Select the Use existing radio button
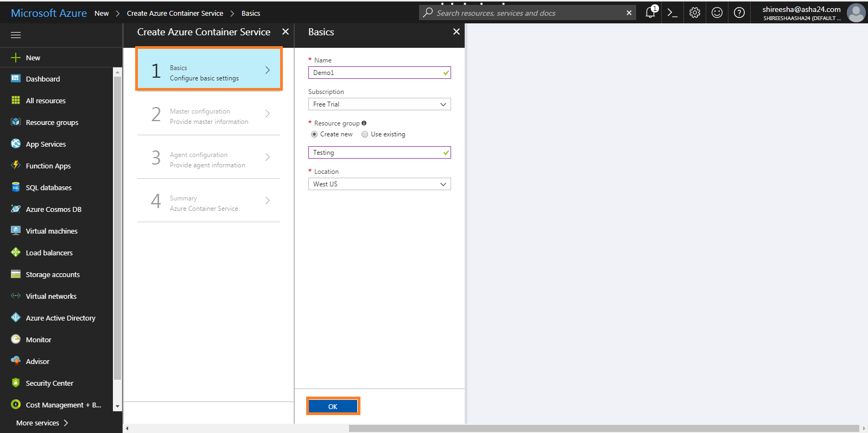Viewport: 868px width, 433px height. coord(365,134)
